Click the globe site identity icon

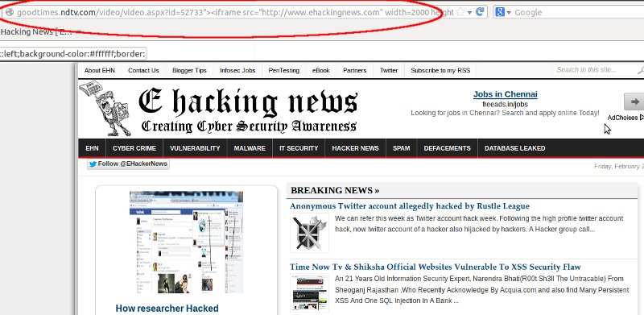click(x=9, y=12)
